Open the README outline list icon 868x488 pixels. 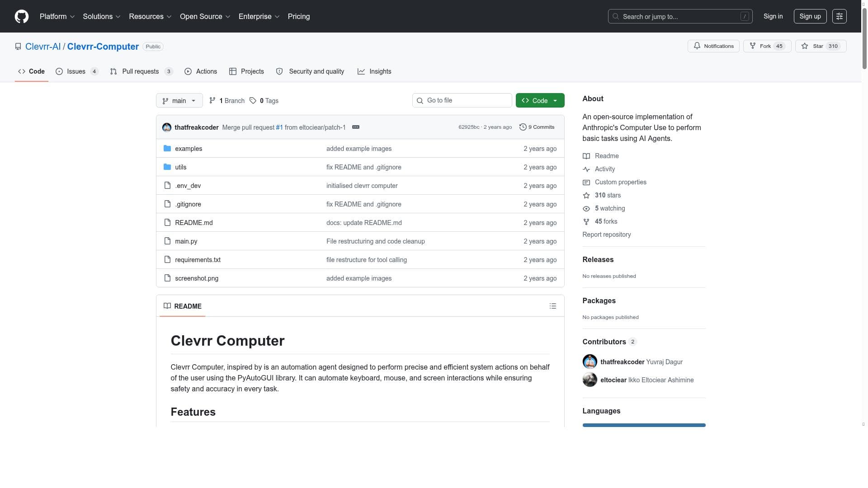pos(552,306)
